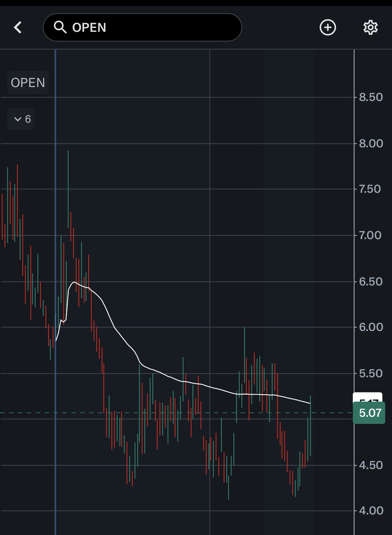Viewport: 392px width, 535px height.
Task: Click the 5.50 price axis label
Action: click(371, 373)
